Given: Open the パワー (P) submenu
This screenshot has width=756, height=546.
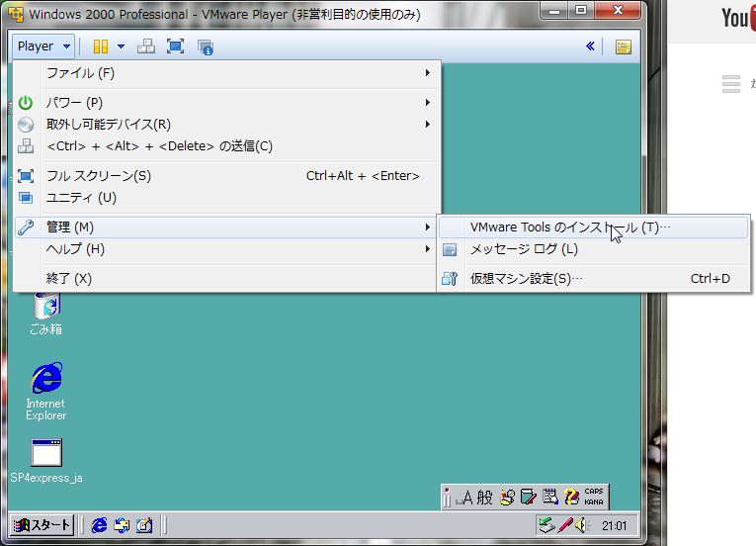Looking at the screenshot, I should (x=226, y=102).
